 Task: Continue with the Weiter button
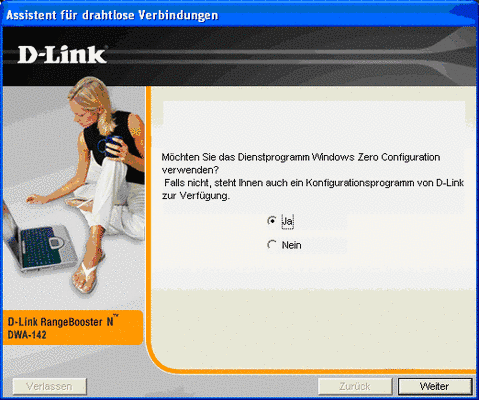pos(435,386)
